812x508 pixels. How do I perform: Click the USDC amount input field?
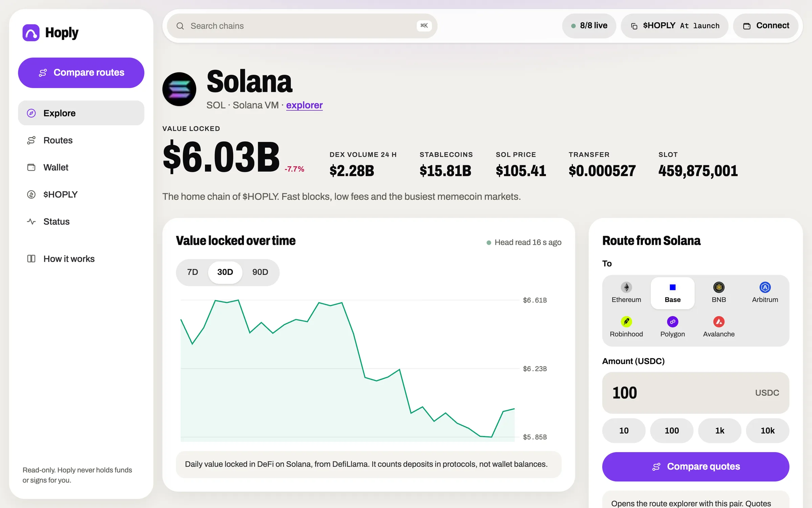[696, 393]
